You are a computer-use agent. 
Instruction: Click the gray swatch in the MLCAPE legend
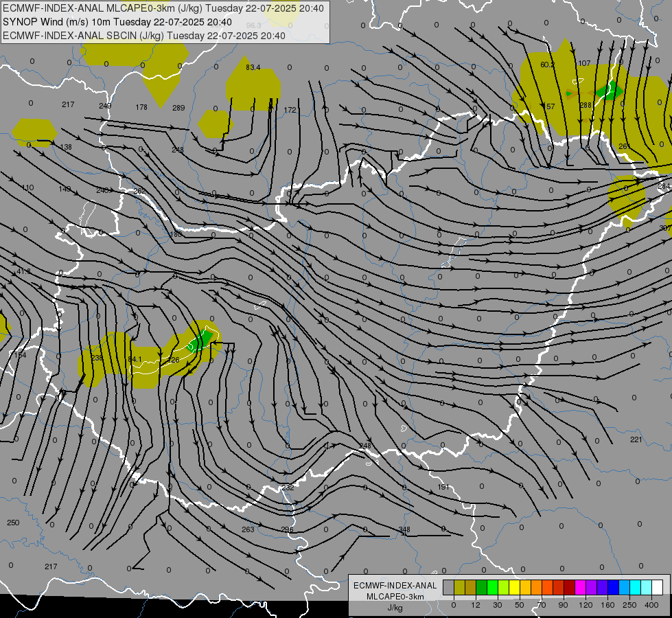coord(448,588)
